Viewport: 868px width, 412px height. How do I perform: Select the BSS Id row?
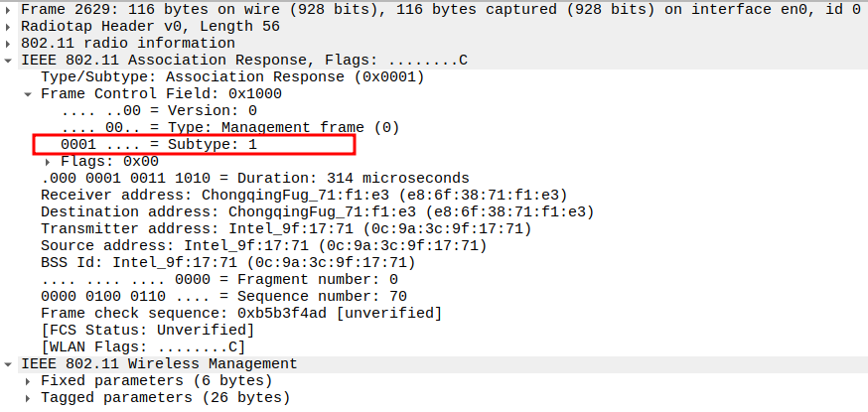pos(226,262)
